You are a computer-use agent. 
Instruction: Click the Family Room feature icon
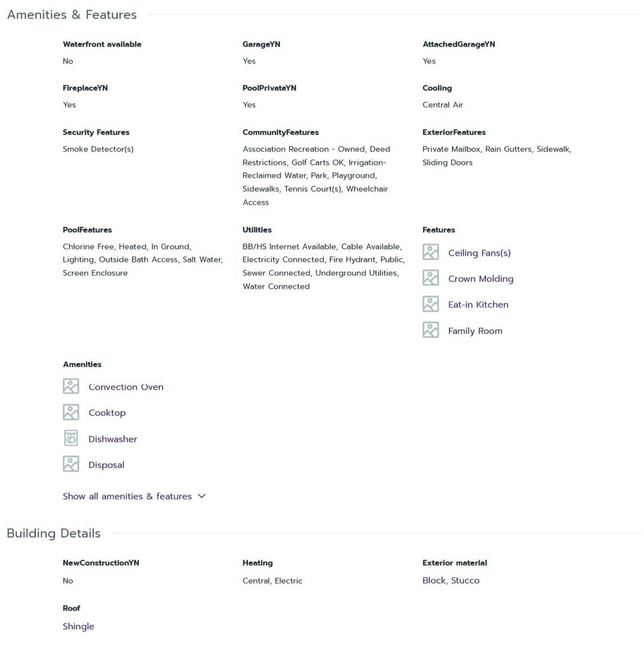431,330
